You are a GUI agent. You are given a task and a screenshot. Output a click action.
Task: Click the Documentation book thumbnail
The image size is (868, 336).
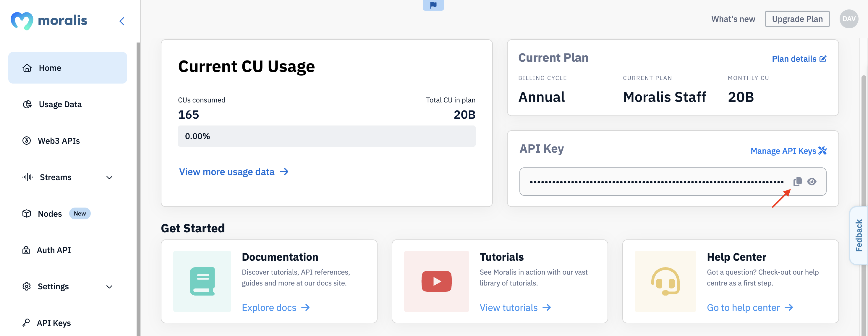click(x=202, y=281)
